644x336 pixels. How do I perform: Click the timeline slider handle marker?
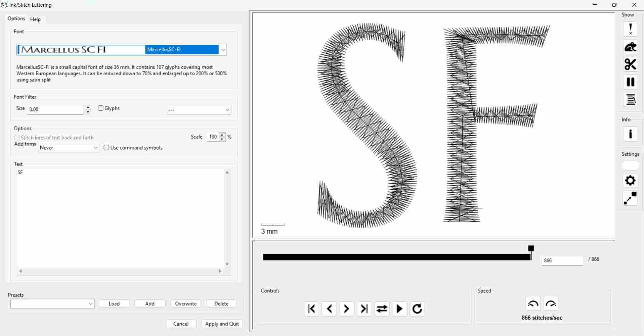(x=531, y=248)
